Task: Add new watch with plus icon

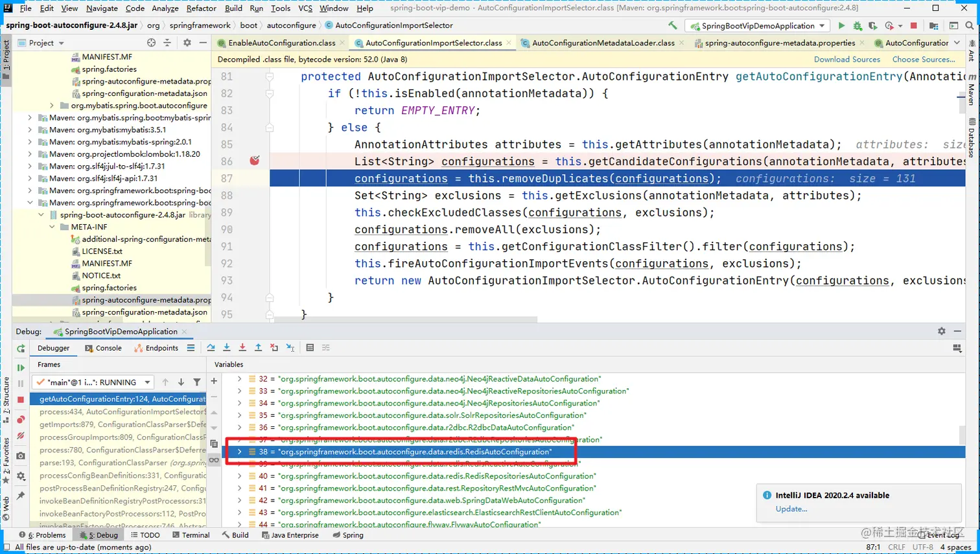Action: click(x=214, y=381)
